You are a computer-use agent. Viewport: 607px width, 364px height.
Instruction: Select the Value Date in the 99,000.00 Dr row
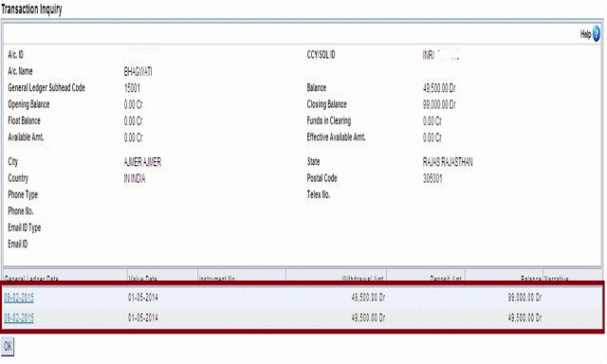click(143, 298)
